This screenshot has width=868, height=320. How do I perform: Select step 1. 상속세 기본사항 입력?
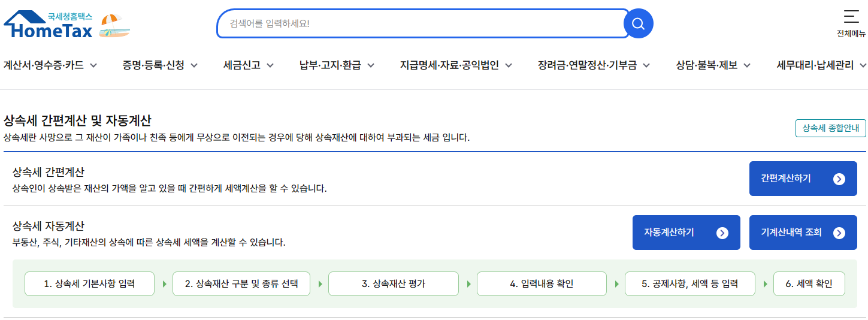89,284
